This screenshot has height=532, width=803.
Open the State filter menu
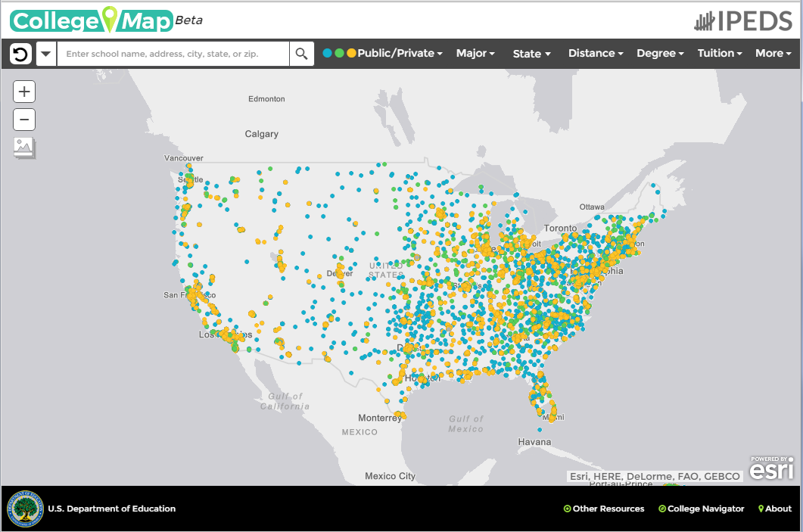click(531, 54)
